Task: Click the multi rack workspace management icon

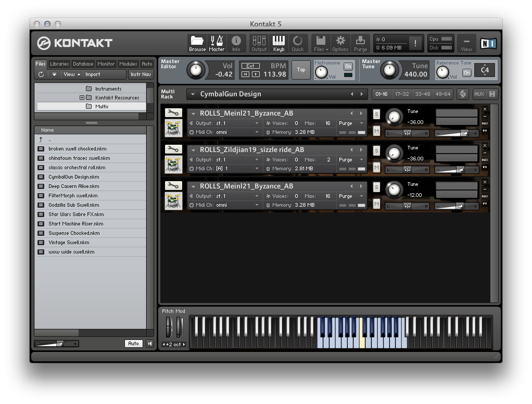Action: click(x=462, y=94)
